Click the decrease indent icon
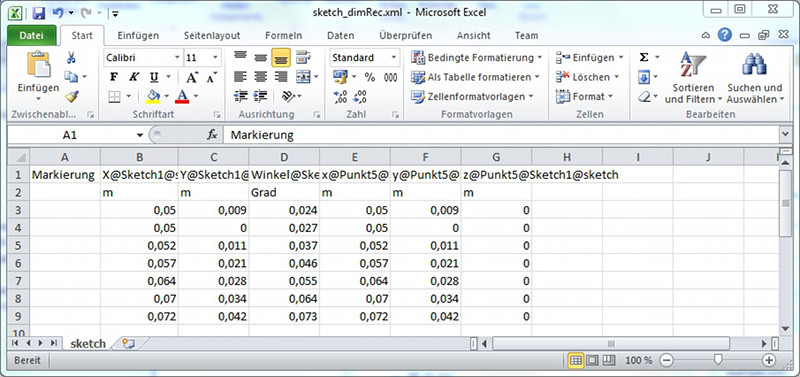The image size is (800, 377). click(x=240, y=96)
